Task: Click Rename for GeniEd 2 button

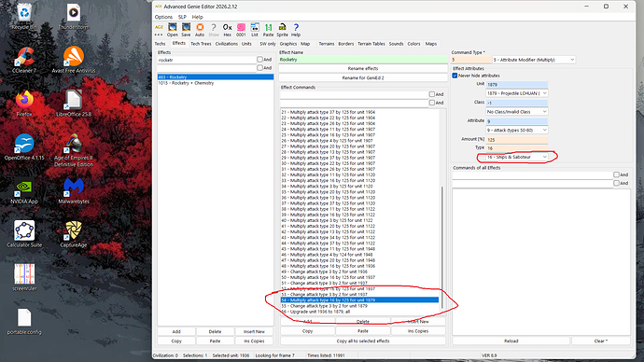Action: 363,77
